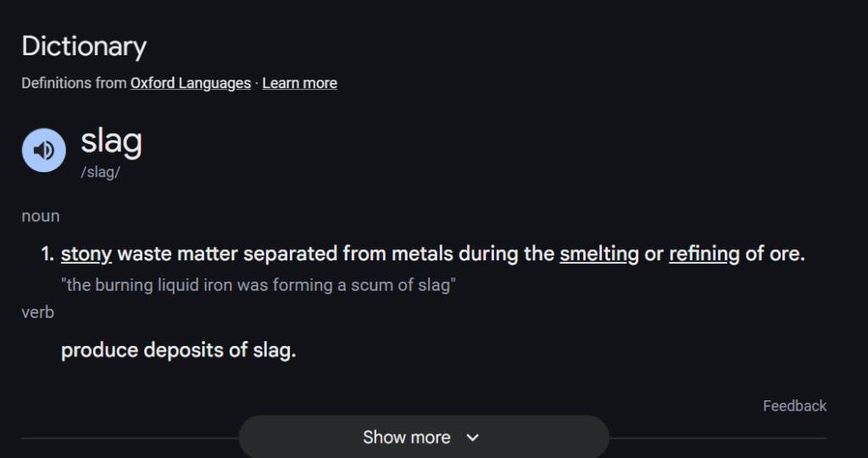Click the headword slag
Viewport: 868px width, 458px height.
[x=111, y=141]
